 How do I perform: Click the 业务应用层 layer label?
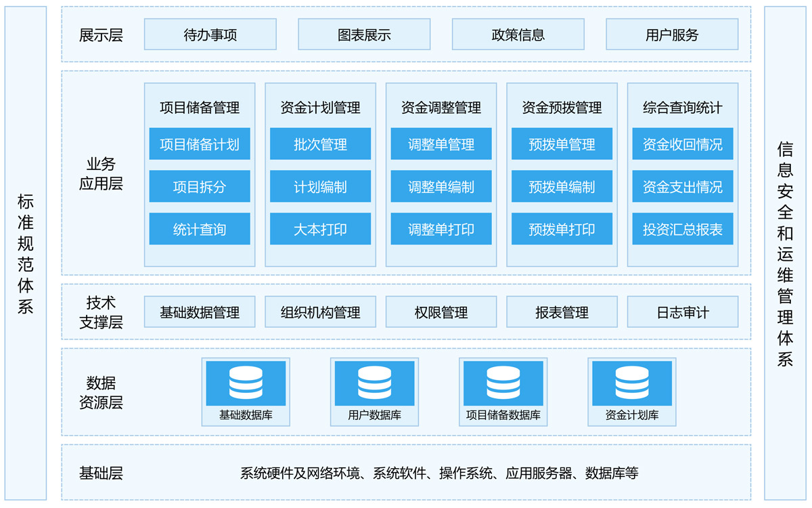click(x=101, y=174)
